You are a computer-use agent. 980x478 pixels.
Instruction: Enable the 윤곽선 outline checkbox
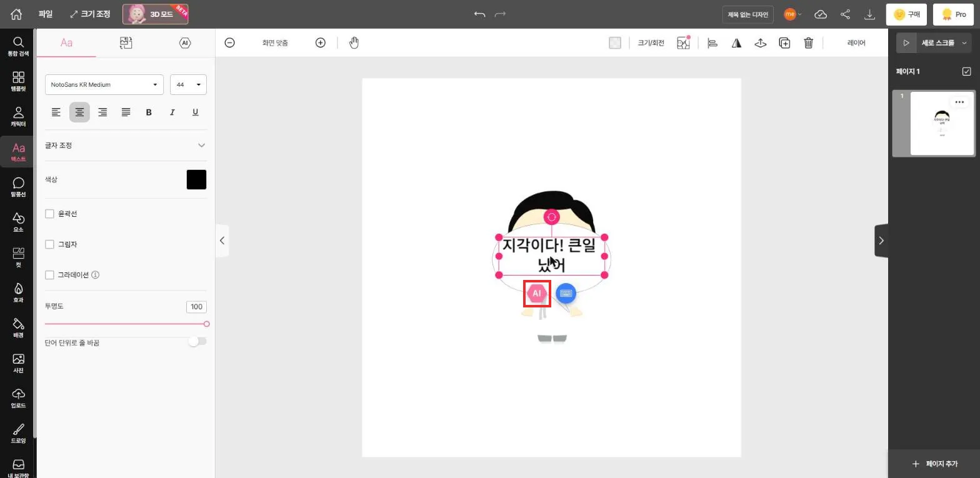point(49,214)
